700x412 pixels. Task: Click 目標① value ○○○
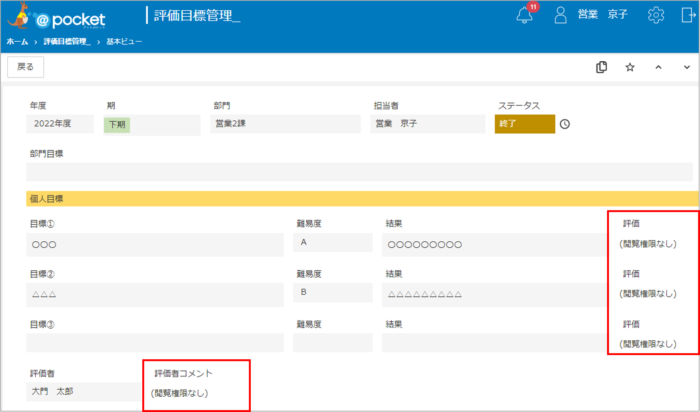pos(155,245)
